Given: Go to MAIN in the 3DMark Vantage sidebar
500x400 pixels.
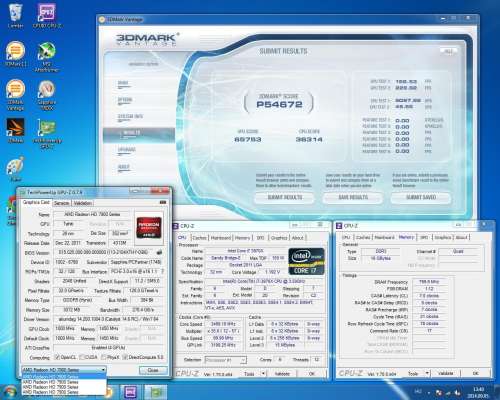Looking at the screenshot, I should pyautogui.click(x=123, y=84).
